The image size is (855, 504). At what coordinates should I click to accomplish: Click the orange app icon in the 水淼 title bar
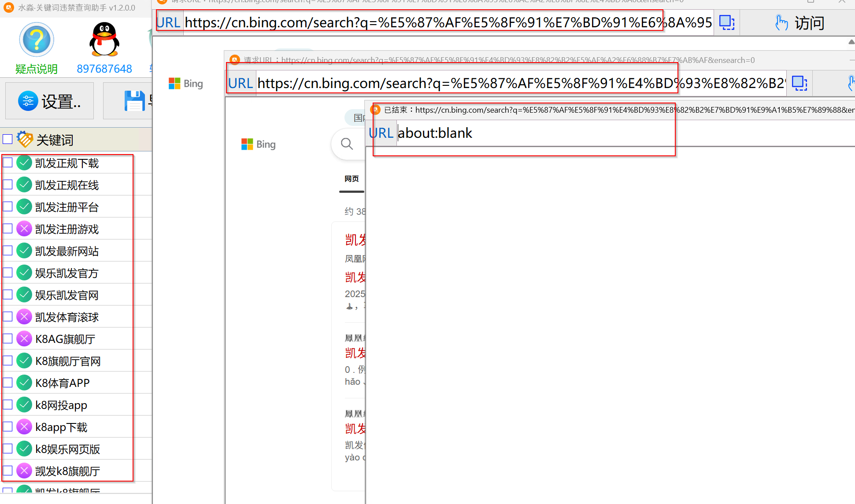[x=9, y=7]
